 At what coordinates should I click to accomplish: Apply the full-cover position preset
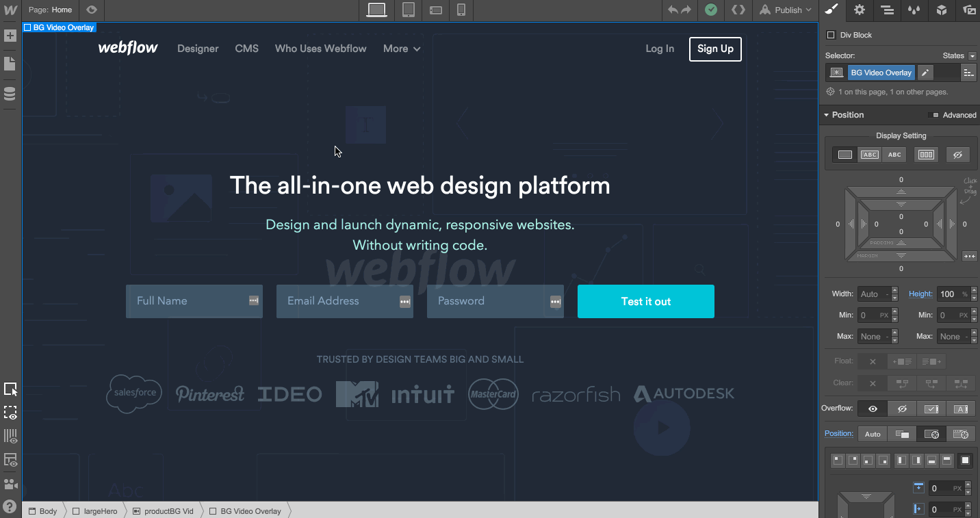pos(966,461)
